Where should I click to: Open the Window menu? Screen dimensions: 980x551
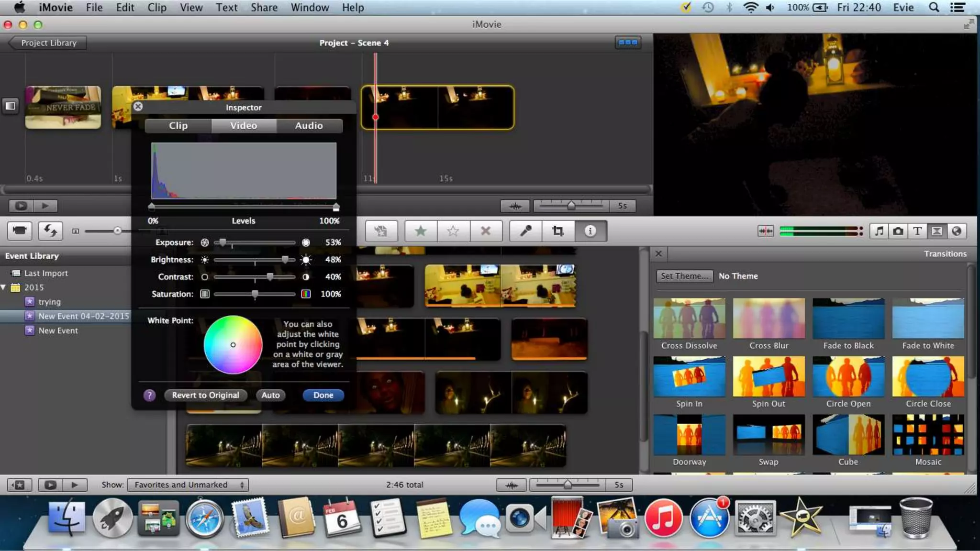coord(310,8)
